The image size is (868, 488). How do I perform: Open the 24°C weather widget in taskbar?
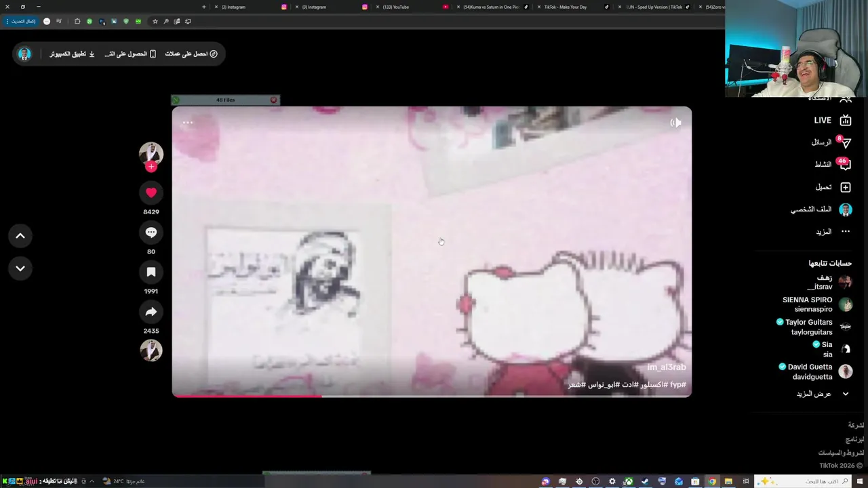click(x=124, y=481)
